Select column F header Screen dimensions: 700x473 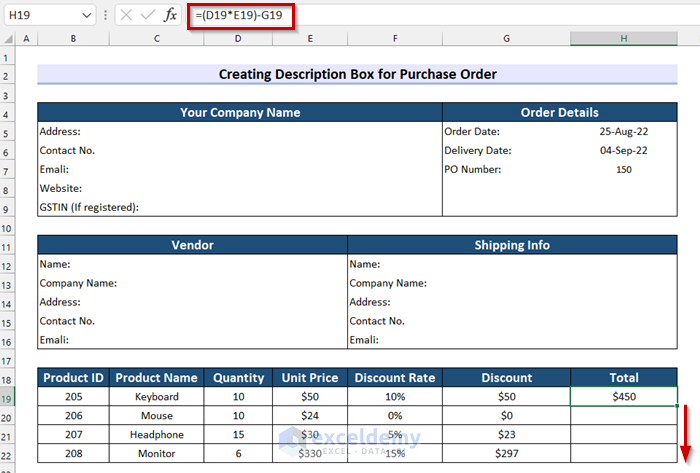(395, 39)
